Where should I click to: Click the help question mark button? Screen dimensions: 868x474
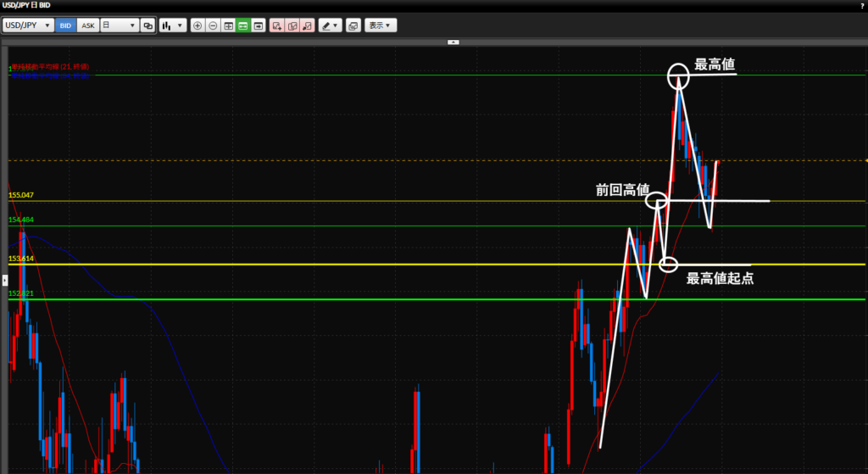click(x=861, y=5)
